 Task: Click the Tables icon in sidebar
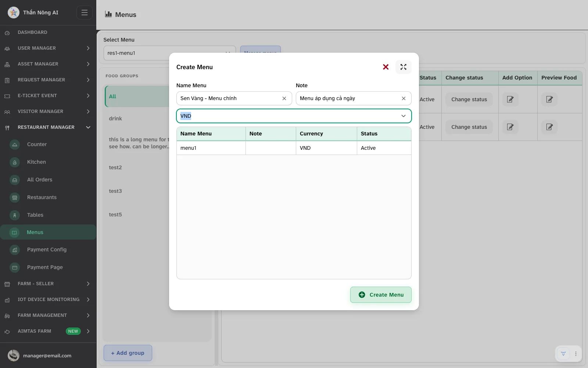(15, 215)
